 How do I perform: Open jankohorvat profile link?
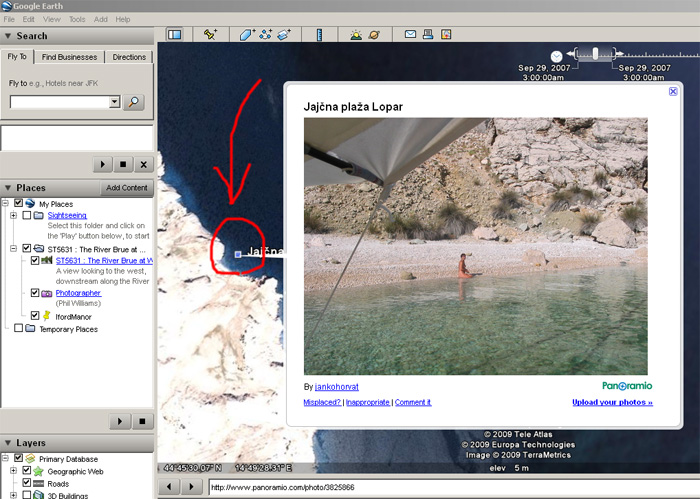coord(337,387)
